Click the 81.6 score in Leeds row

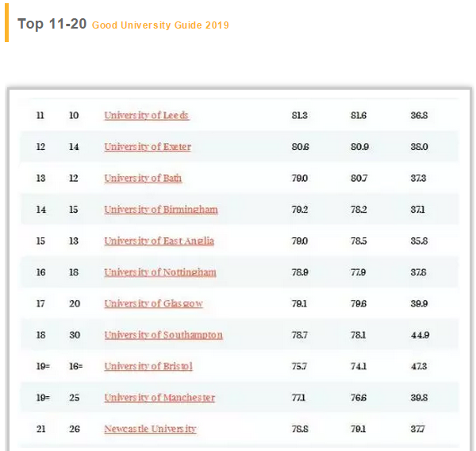pyautogui.click(x=359, y=116)
